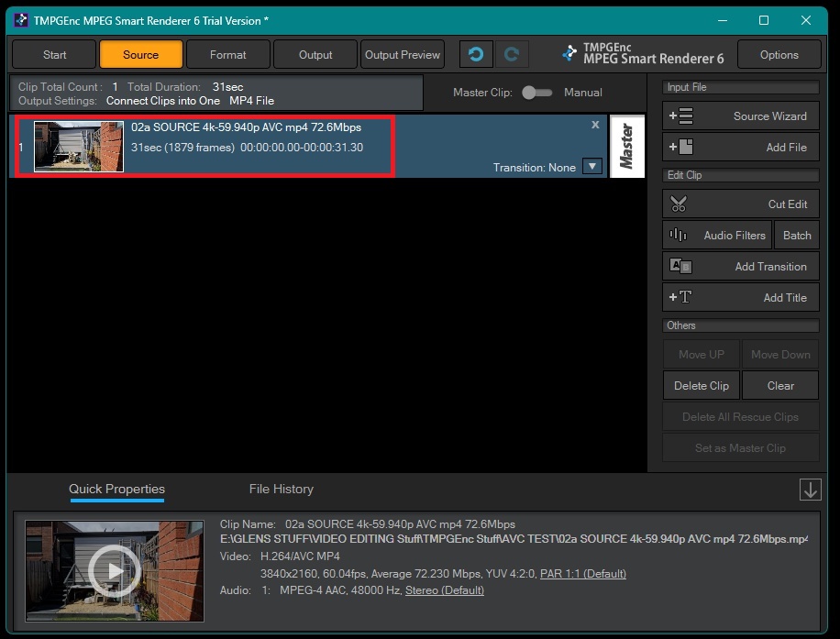
Task: Open the Output Preview stage
Action: 403,54
